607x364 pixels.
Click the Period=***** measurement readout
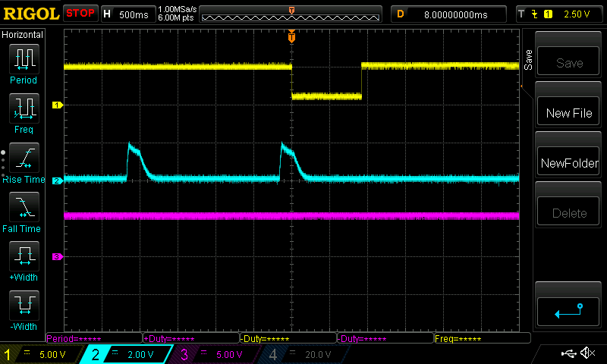[74, 339]
